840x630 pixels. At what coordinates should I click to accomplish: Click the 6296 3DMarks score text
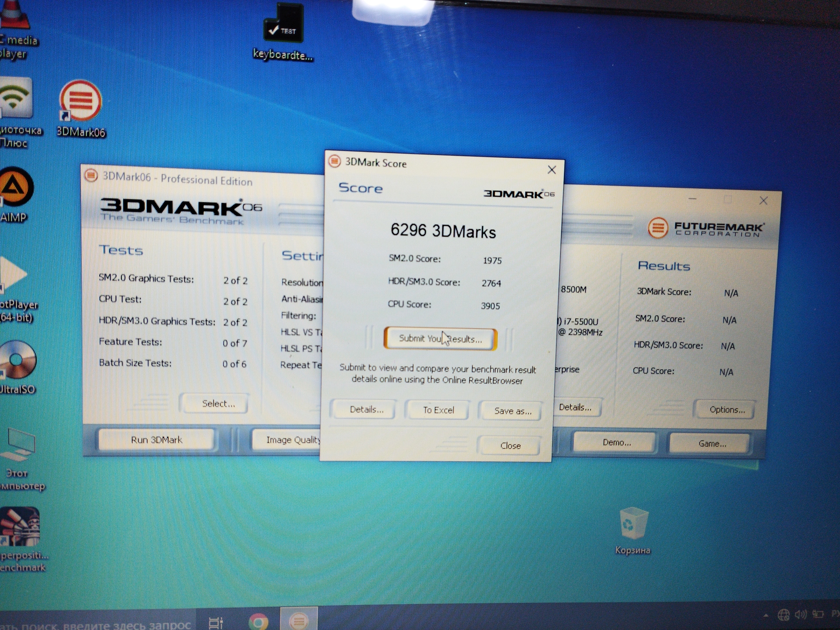click(443, 231)
